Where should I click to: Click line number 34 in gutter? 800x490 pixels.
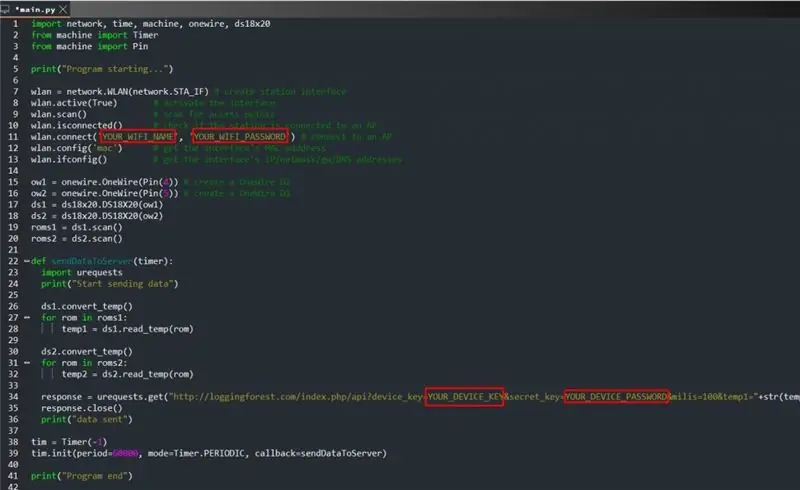(13, 397)
